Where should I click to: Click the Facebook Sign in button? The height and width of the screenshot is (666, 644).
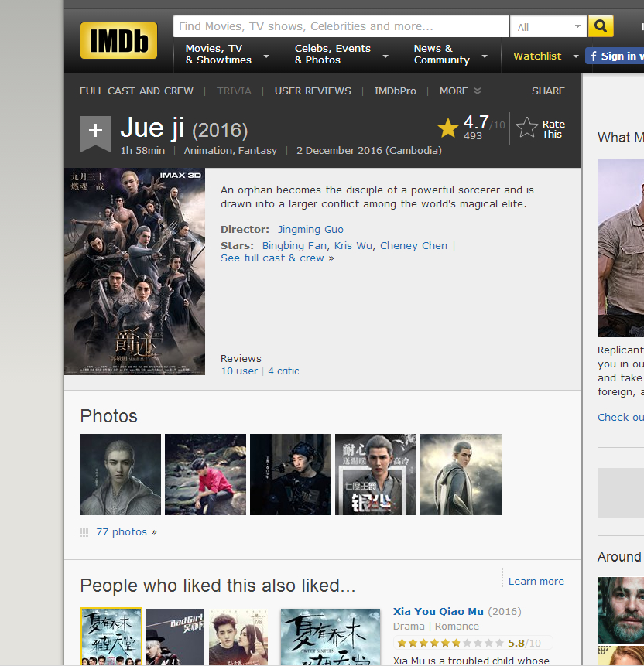click(x=615, y=56)
